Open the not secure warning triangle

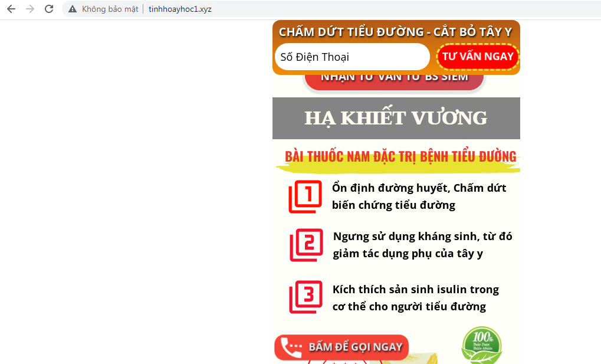point(73,9)
